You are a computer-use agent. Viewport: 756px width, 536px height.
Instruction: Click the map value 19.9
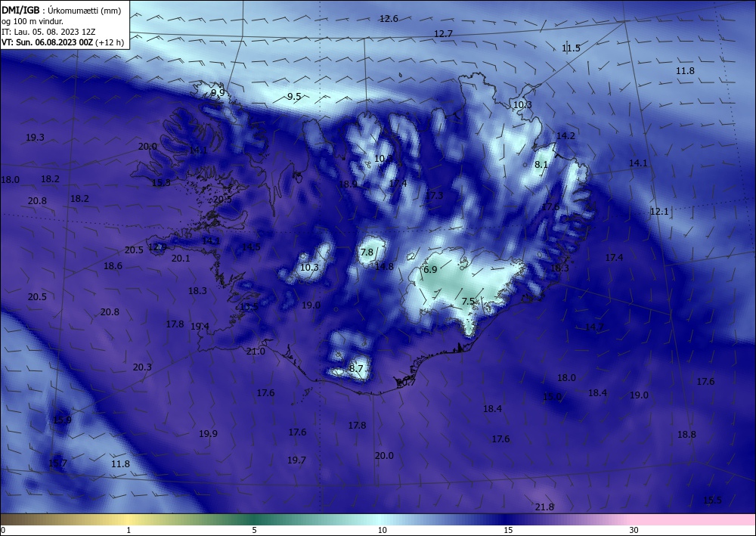coord(209,433)
